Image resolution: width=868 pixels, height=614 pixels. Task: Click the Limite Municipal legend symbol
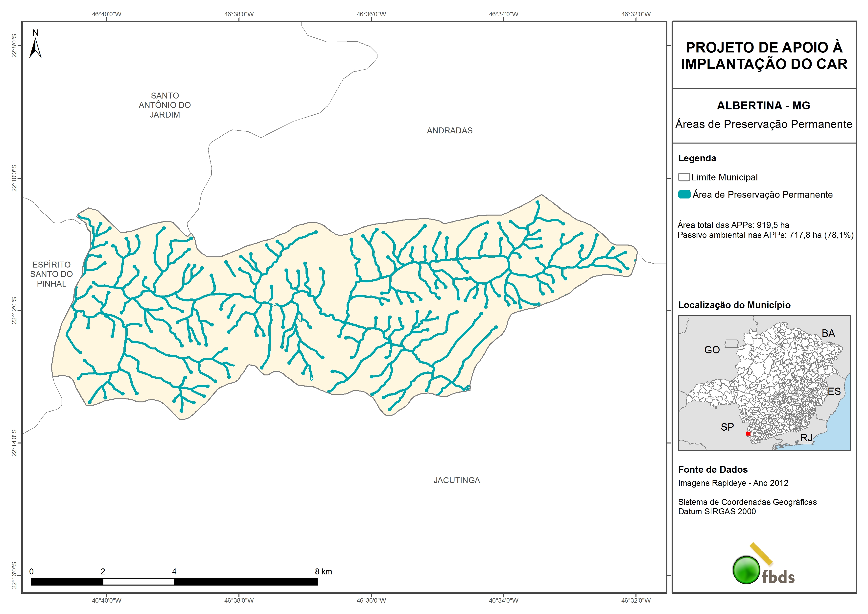tap(683, 177)
